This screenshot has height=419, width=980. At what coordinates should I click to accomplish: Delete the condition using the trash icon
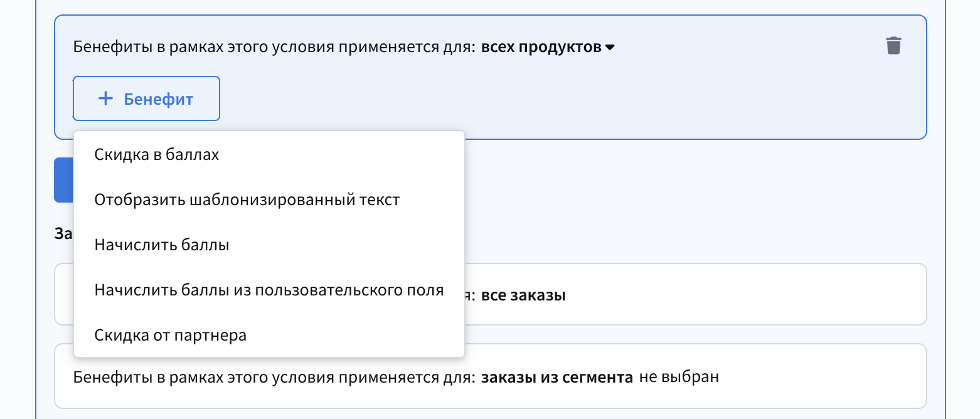pos(893,46)
